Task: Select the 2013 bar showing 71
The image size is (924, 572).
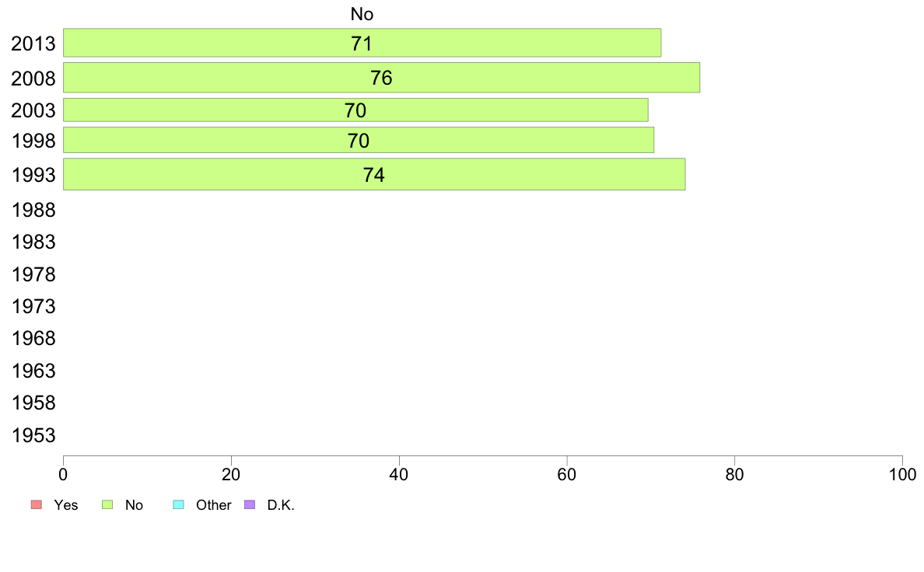Action: (x=362, y=43)
